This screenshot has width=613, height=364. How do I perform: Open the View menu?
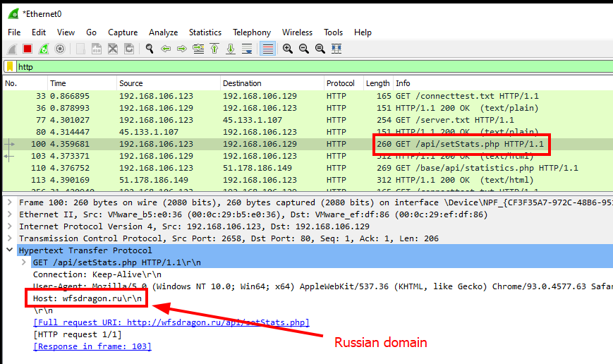click(x=66, y=32)
